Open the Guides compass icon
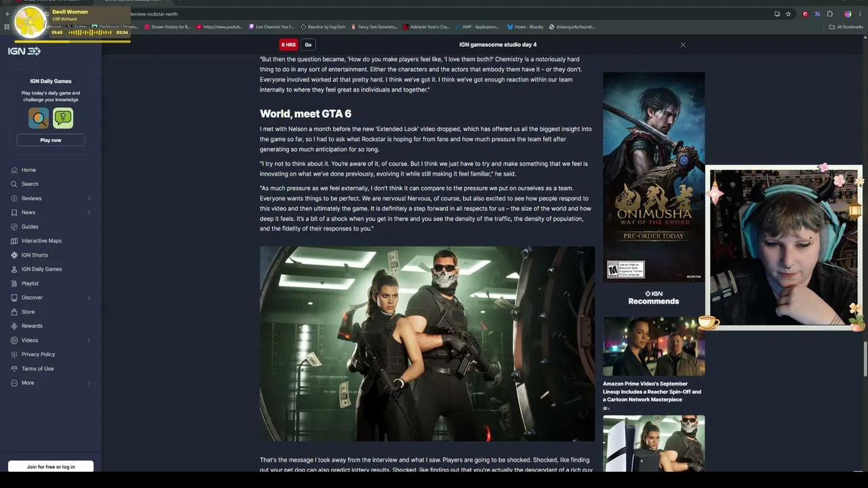The image size is (868, 488). [x=14, y=226]
